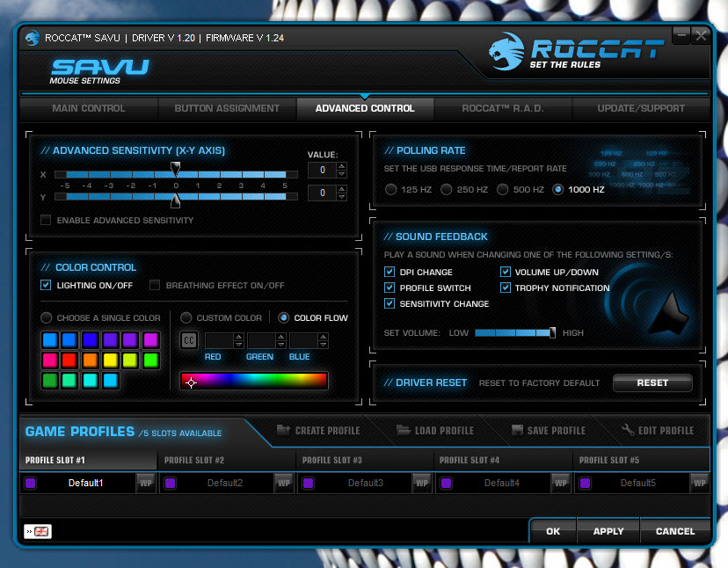Image resolution: width=728 pixels, height=568 pixels.
Task: Minimize the ROCCAT Savu driver window
Action: pos(681,35)
